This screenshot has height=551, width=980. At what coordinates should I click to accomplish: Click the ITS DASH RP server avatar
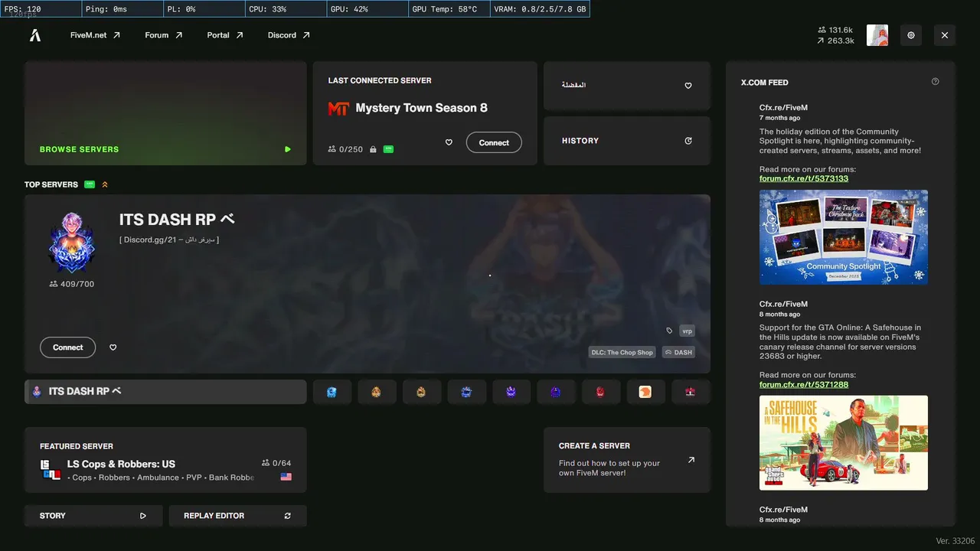pyautogui.click(x=71, y=243)
